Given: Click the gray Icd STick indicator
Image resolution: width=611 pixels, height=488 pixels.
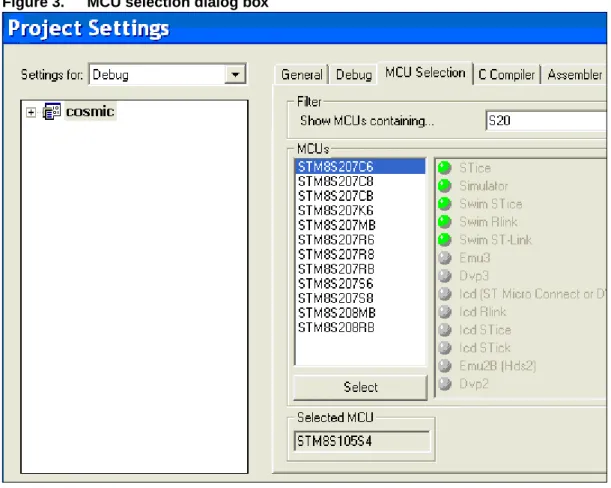Looking at the screenshot, I should click(445, 348).
